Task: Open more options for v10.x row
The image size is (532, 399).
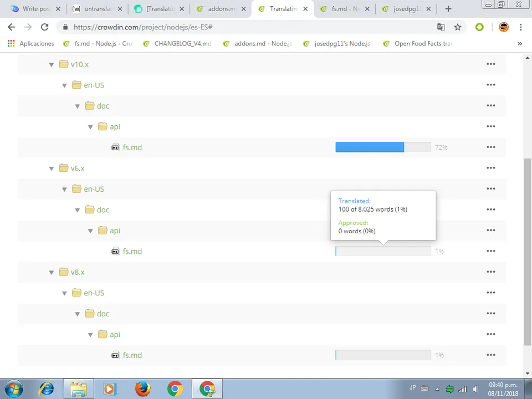Action: tap(490, 64)
